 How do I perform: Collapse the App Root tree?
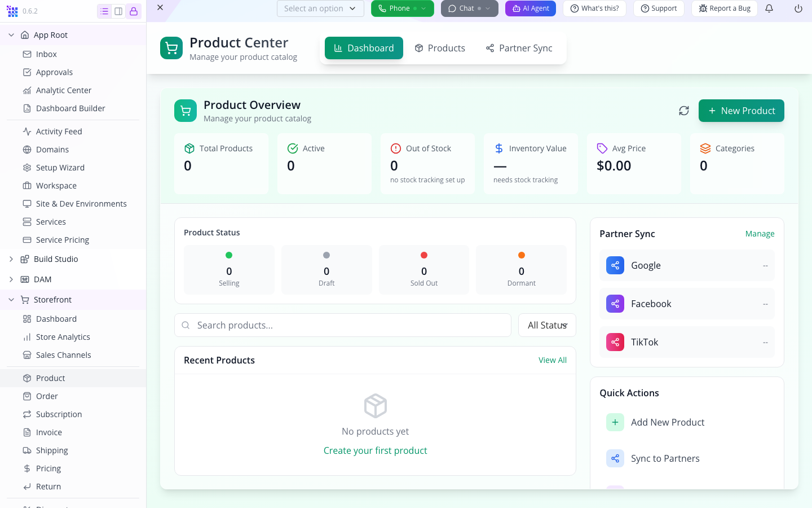pos(11,35)
